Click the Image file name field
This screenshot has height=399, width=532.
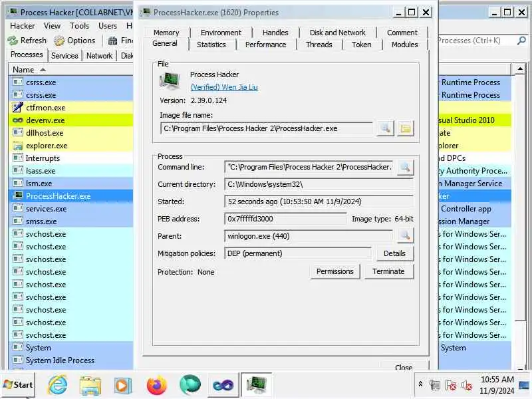coord(267,128)
